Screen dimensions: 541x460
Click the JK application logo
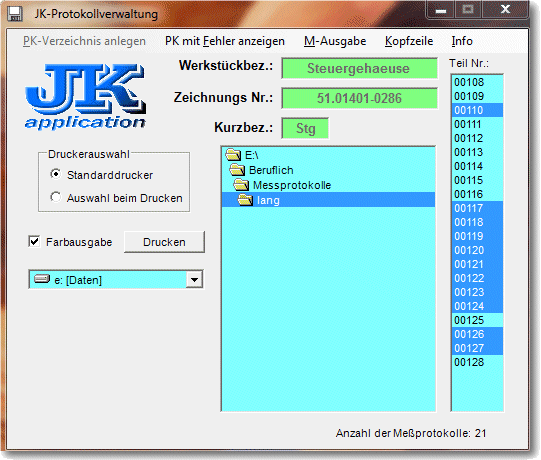tap(85, 96)
